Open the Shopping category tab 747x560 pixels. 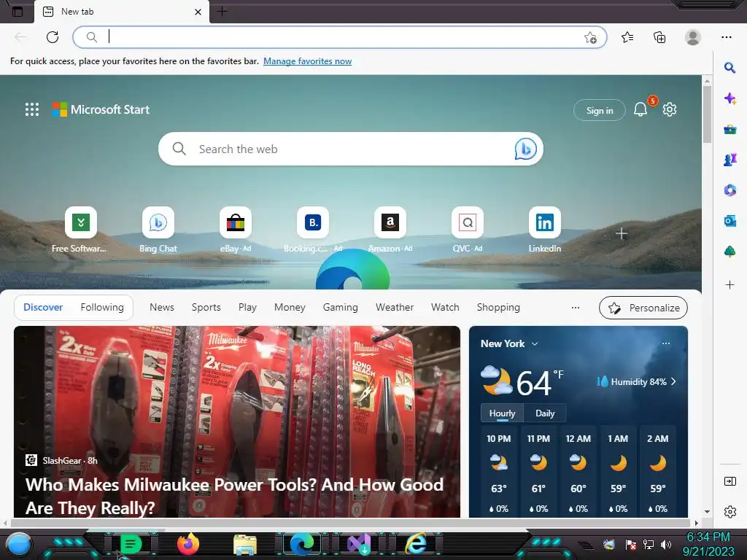coord(498,307)
